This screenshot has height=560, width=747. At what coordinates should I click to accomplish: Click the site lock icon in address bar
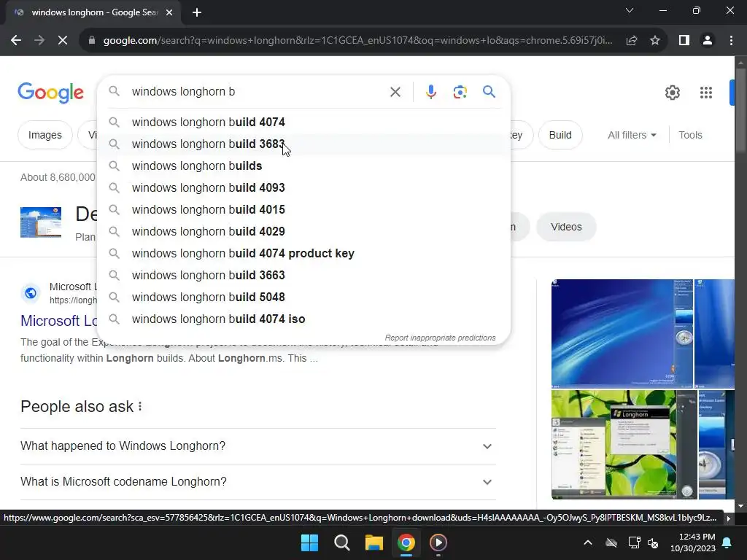pyautogui.click(x=92, y=41)
